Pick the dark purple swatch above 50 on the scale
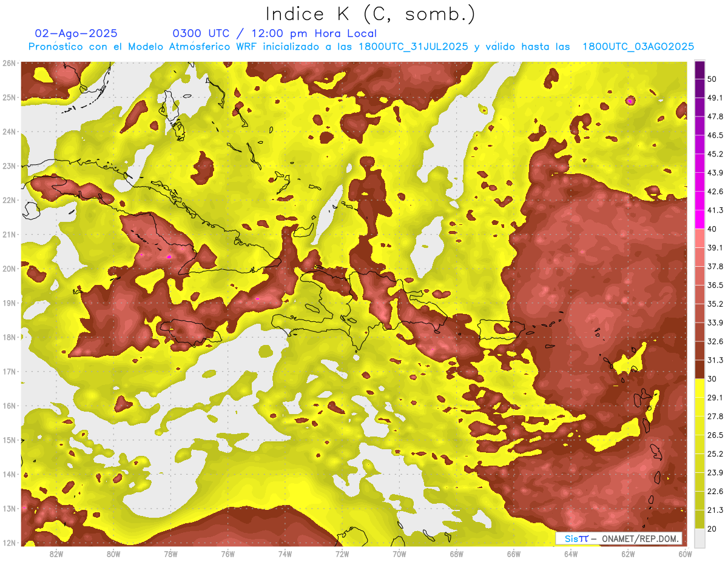Screen dimensions: 728x562 point(699,70)
